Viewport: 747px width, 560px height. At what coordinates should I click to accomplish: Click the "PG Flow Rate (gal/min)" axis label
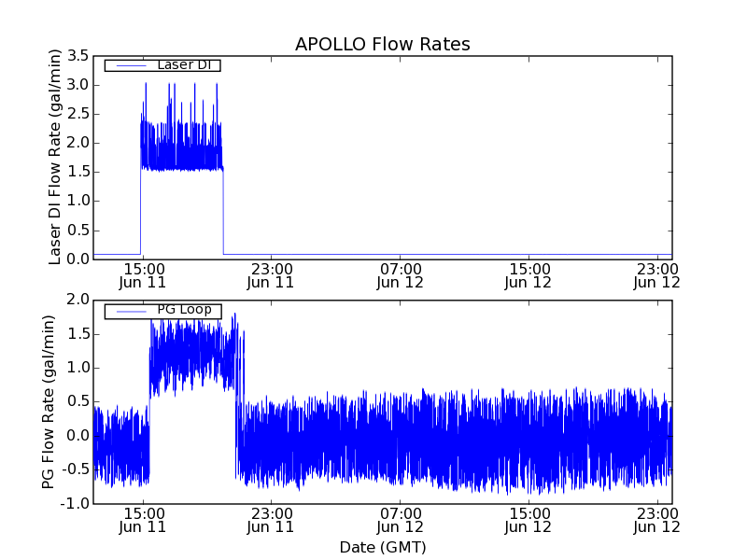point(49,401)
